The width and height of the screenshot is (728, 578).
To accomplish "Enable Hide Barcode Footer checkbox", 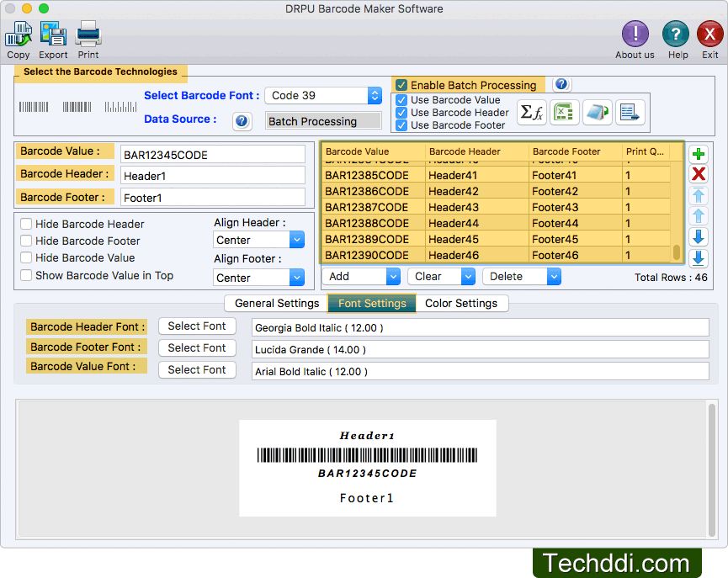I will pos(26,241).
